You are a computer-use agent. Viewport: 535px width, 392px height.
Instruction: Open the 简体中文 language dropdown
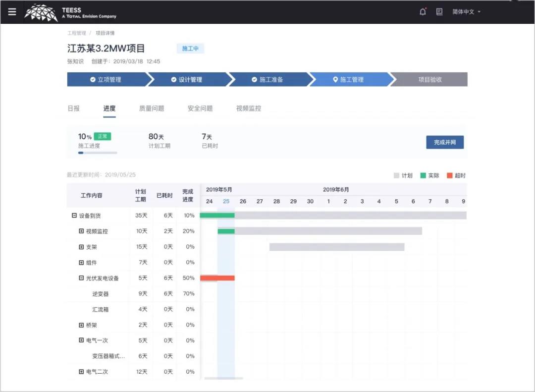pos(466,12)
